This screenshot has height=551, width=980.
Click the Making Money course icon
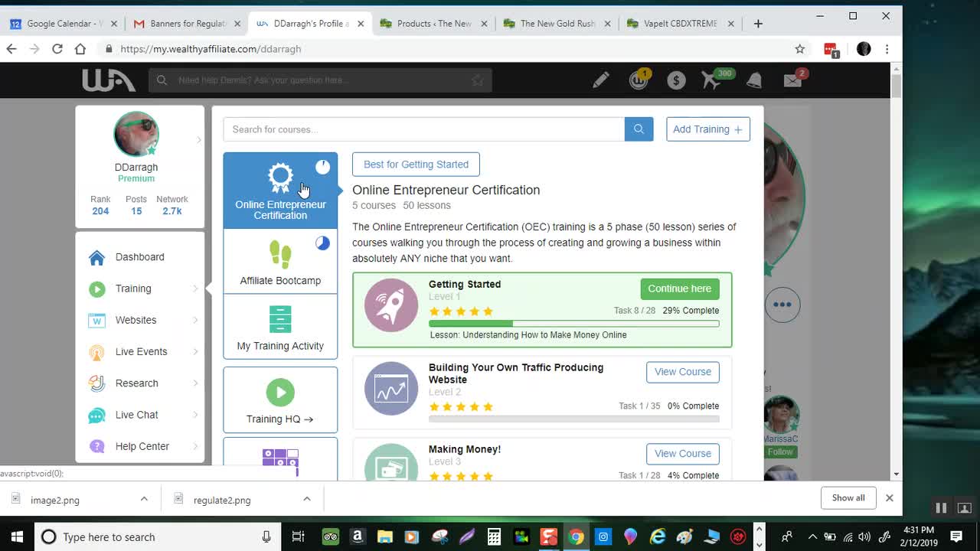click(x=391, y=462)
